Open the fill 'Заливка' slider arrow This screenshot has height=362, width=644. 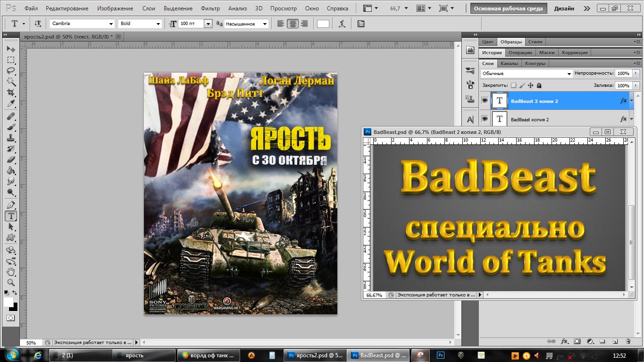(x=636, y=85)
